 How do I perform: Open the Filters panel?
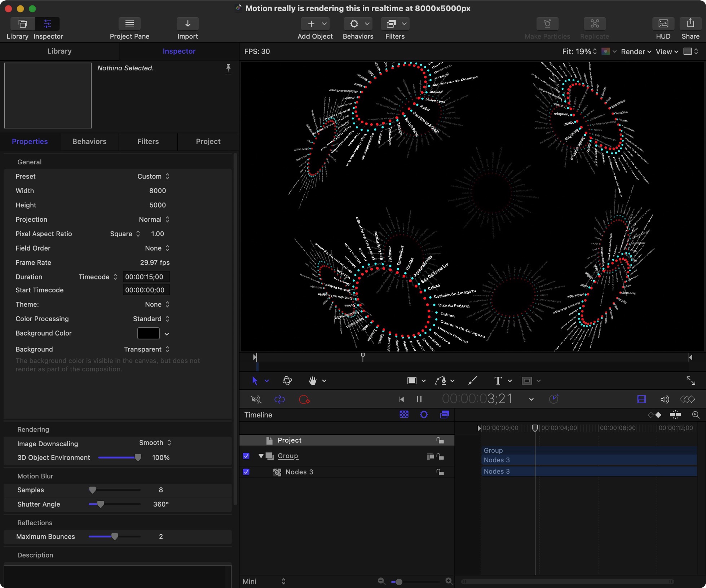coord(148,141)
